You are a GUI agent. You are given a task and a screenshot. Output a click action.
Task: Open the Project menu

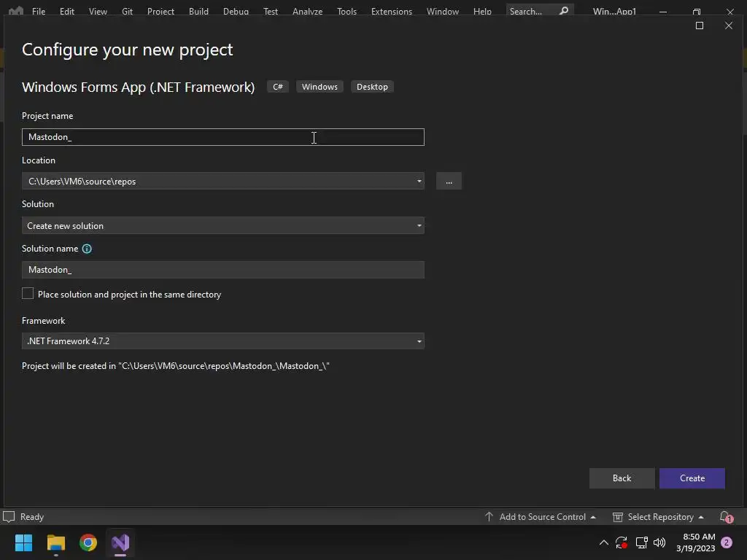[x=160, y=11]
